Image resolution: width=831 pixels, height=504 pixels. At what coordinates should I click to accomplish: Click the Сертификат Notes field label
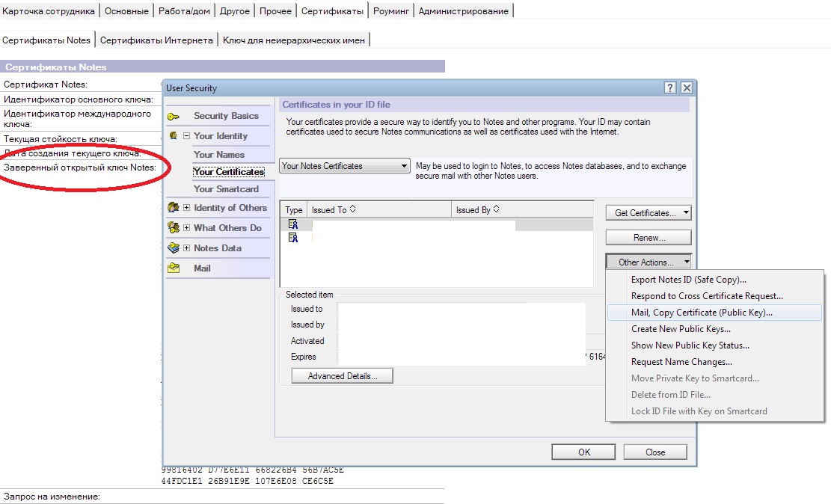tap(45, 84)
